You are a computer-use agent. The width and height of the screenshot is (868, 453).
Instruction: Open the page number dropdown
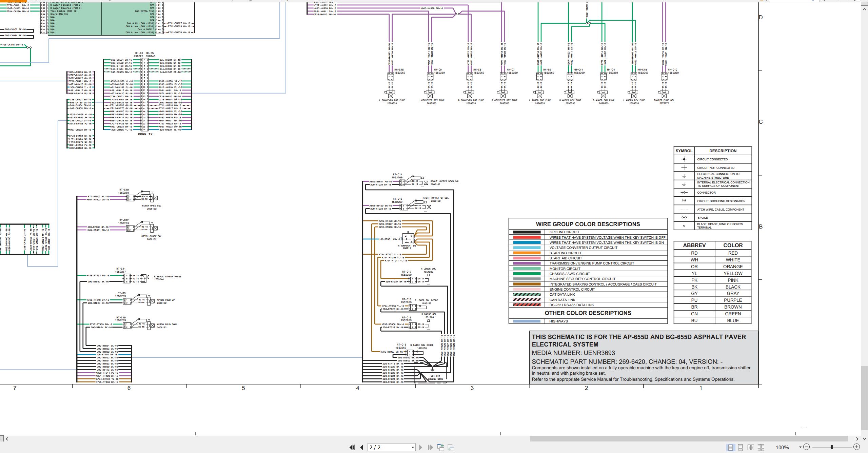point(413,447)
